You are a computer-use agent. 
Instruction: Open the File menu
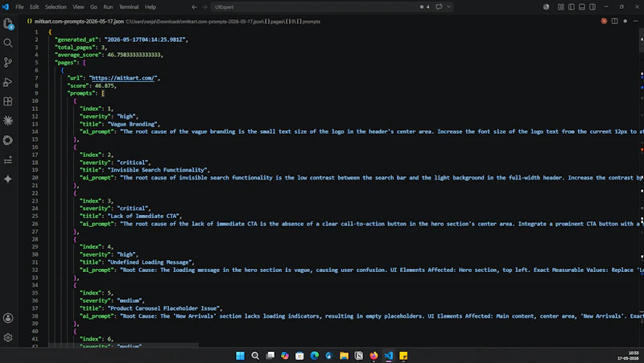(19, 7)
